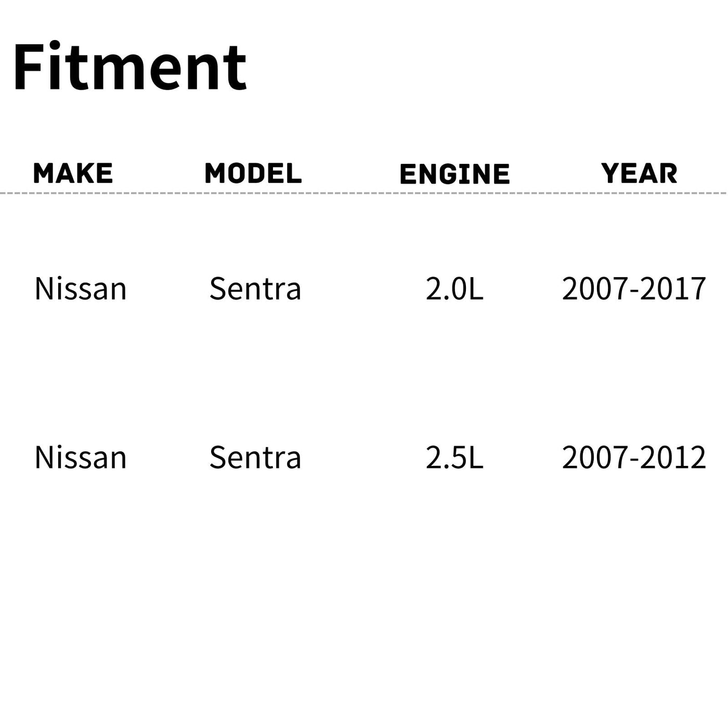The width and height of the screenshot is (728, 728).
Task: Select the 2007-2017 year range
Action: (634, 289)
